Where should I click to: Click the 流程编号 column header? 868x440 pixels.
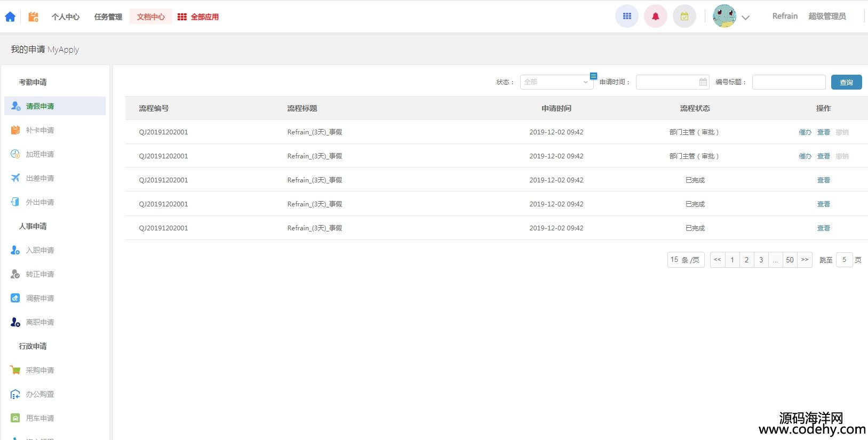click(x=154, y=108)
